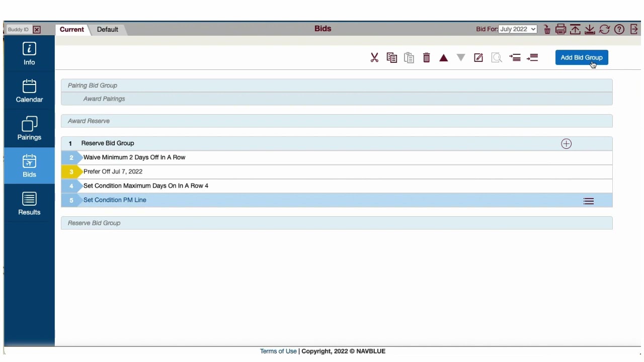Delete selected bid using toolbar trash can

427,58
